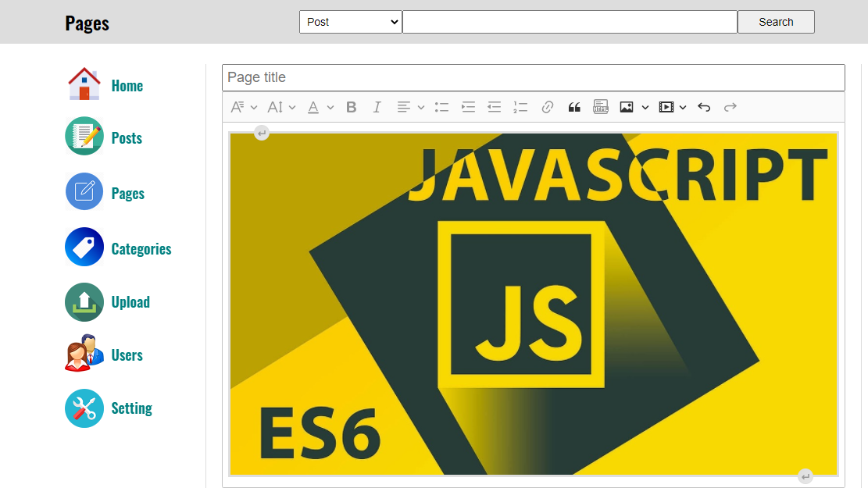The width and height of the screenshot is (868, 488).
Task: Go to Pages menu link in sidebar
Action: click(x=128, y=193)
